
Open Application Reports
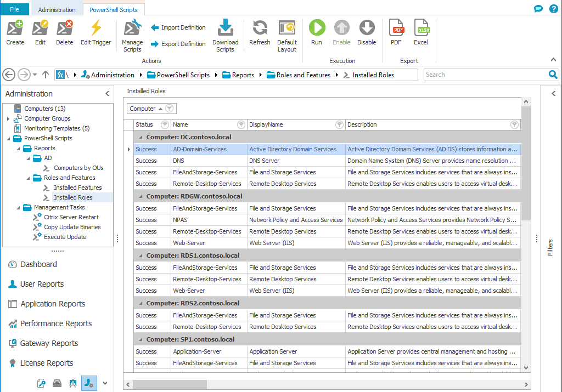pos(52,304)
